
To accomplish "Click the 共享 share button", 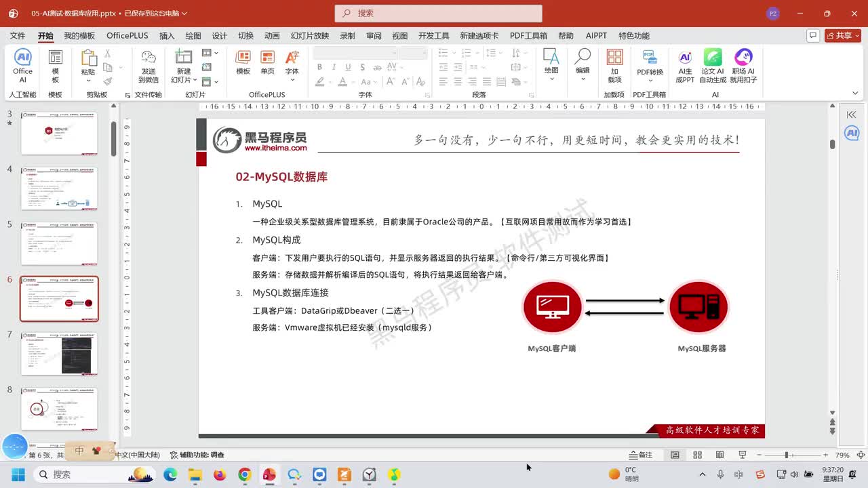I will [x=843, y=35].
